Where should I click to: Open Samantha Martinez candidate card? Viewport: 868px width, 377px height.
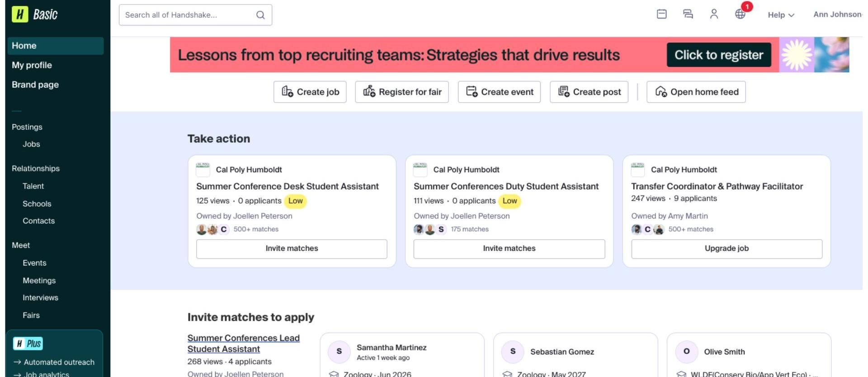(402, 355)
